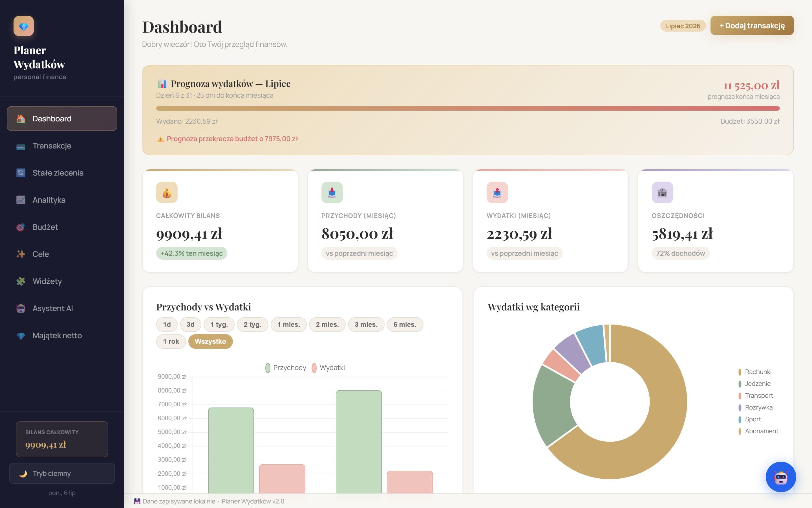Click the Lipiec 2026 month badge
This screenshot has height=508, width=812.
[x=683, y=26]
